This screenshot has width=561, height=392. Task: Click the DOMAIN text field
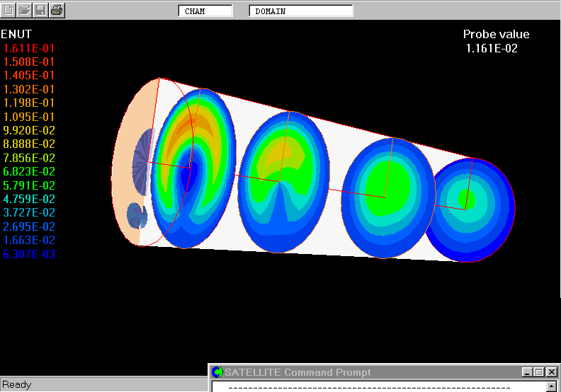301,11
